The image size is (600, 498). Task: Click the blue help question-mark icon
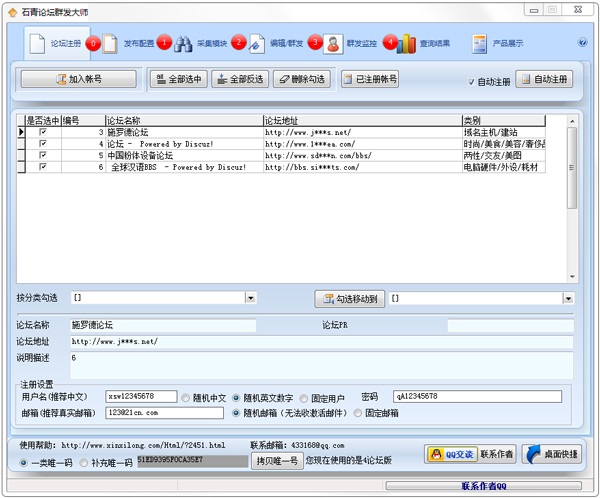[582, 42]
